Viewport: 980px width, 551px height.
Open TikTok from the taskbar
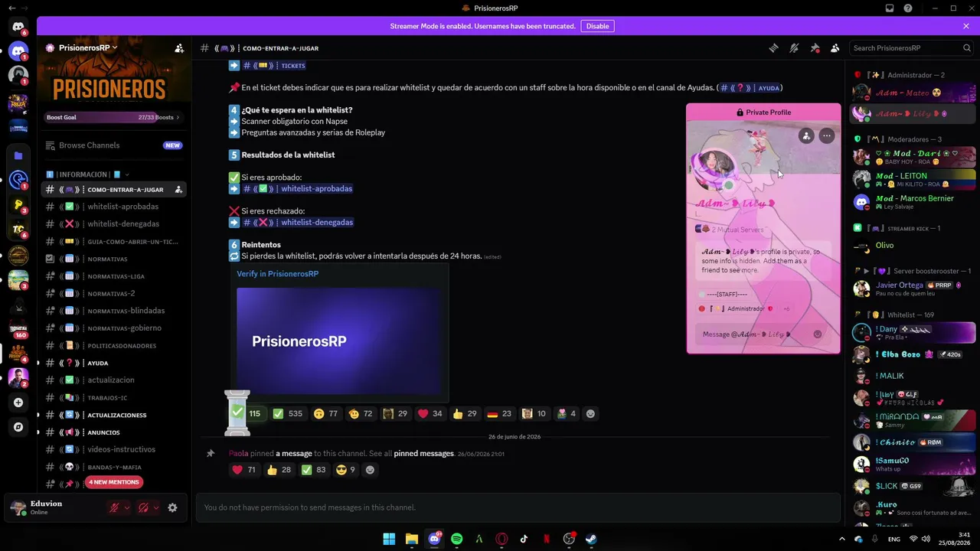tap(524, 539)
